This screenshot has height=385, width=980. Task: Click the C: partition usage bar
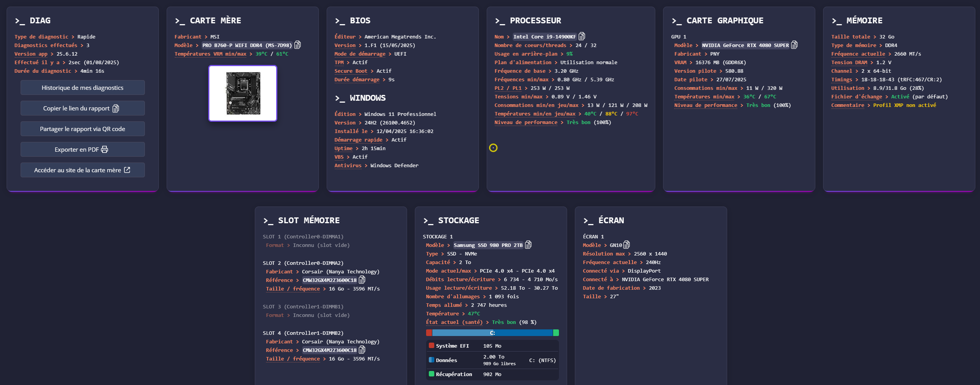click(492, 333)
